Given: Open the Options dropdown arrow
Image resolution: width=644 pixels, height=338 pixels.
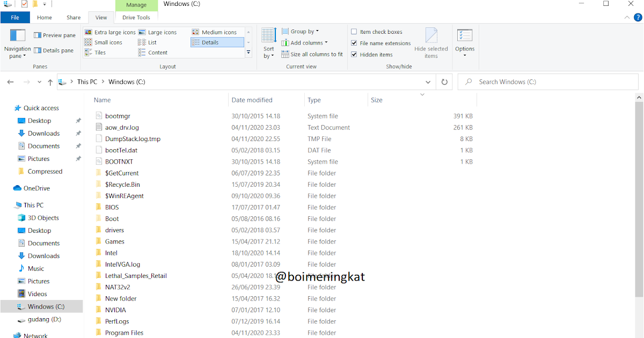Looking at the screenshot, I should tap(465, 55).
